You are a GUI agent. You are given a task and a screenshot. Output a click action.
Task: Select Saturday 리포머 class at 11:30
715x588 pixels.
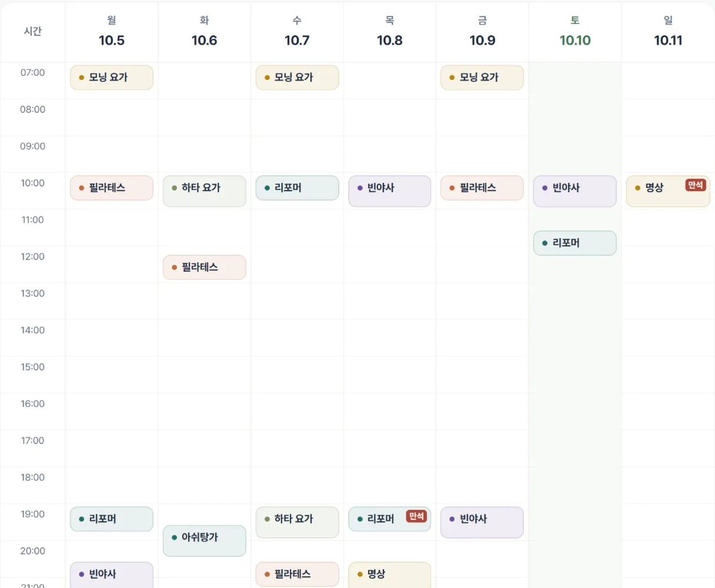coord(575,243)
